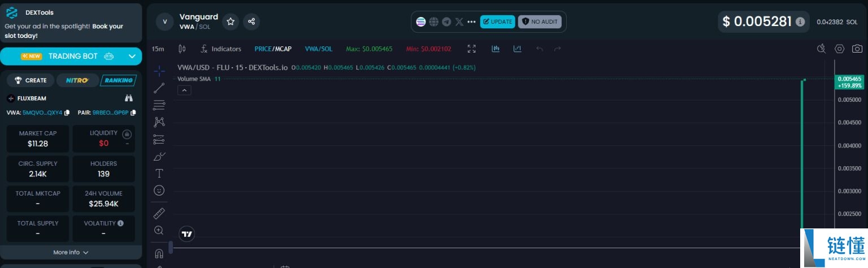Click the Holders value 139
This screenshot has width=868, height=268.
coord(103,174)
